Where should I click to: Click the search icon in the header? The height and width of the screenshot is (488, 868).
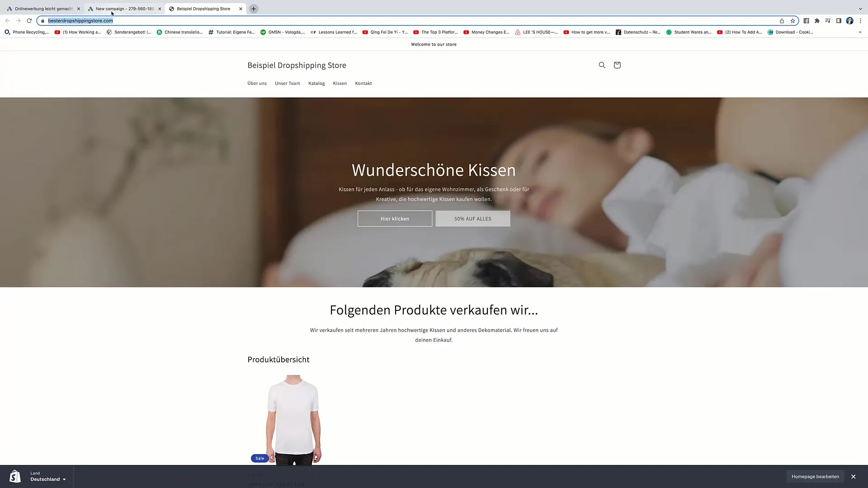coord(602,64)
